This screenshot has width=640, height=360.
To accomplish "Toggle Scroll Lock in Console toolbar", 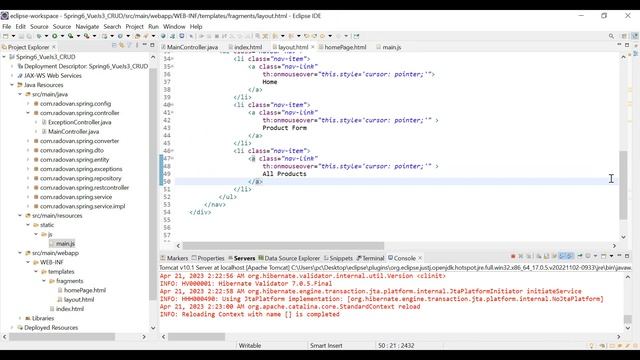I will 547,256.
